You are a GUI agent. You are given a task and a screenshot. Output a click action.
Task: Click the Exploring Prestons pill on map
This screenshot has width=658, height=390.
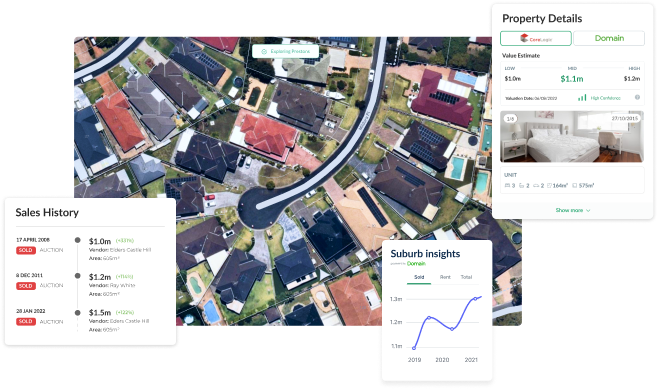click(x=285, y=51)
